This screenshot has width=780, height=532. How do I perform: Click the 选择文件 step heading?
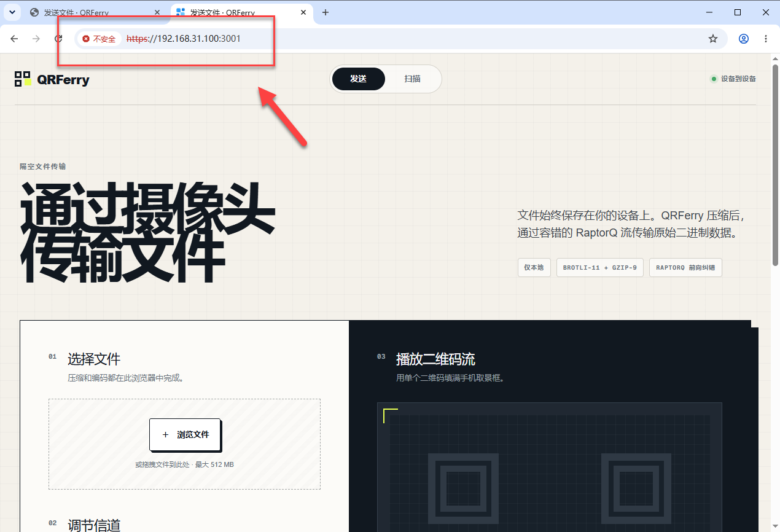(x=94, y=359)
